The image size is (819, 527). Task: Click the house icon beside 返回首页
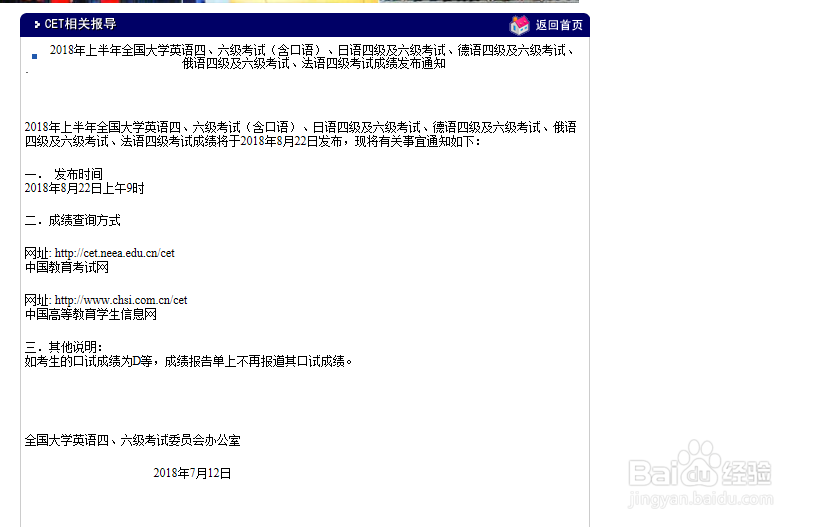[519, 25]
